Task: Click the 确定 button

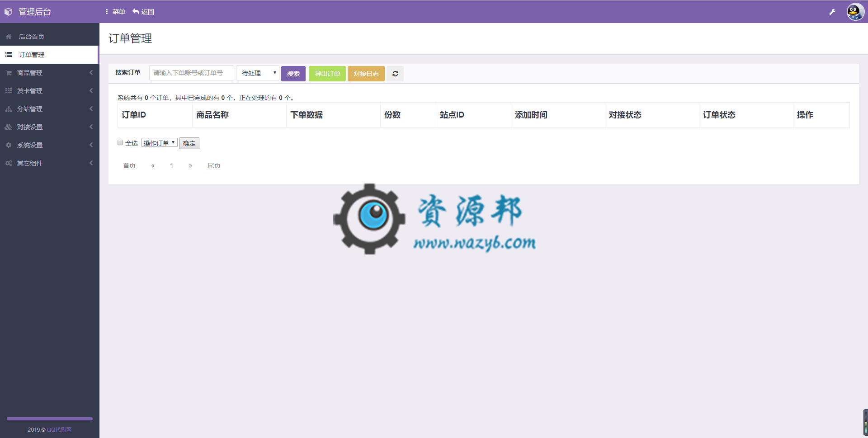Action: click(x=189, y=143)
